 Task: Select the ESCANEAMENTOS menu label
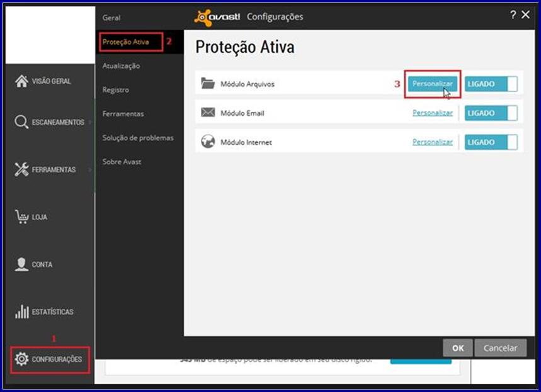click(x=58, y=123)
